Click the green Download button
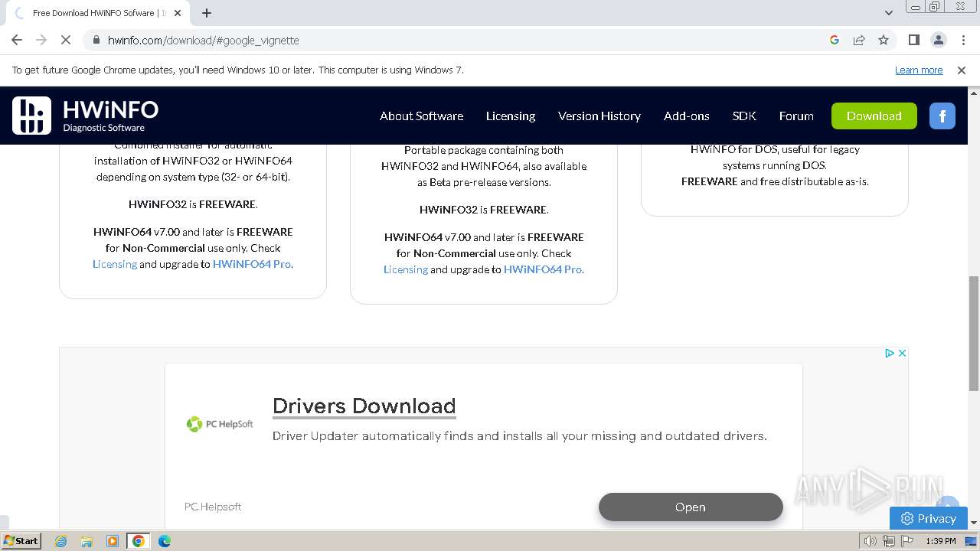Viewport: 980px width, 551px height. coord(874,116)
